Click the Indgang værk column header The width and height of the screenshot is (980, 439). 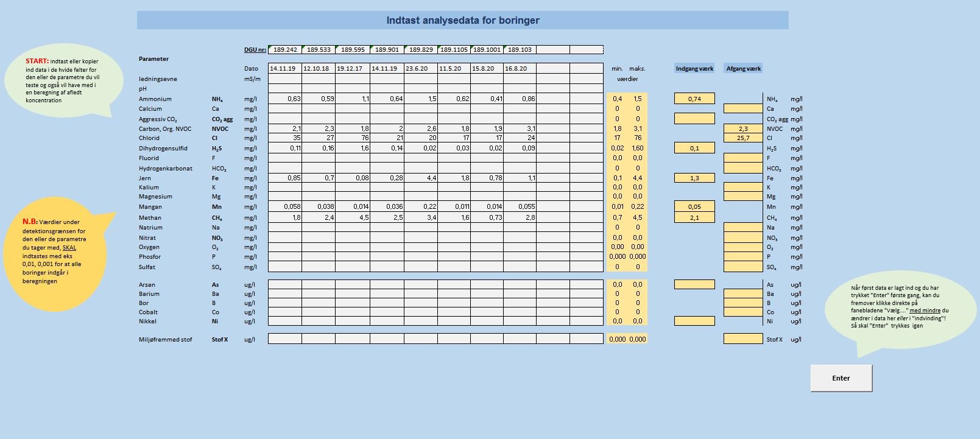coord(694,69)
